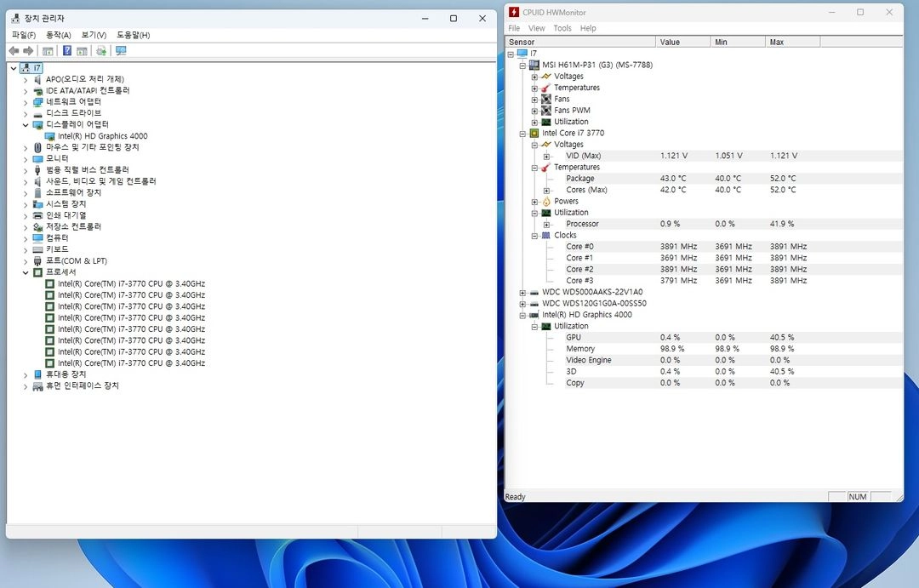Screen dimensions: 919x588
Task: Collapse the MSI H61M-P31 motherboard node
Action: 522,65
